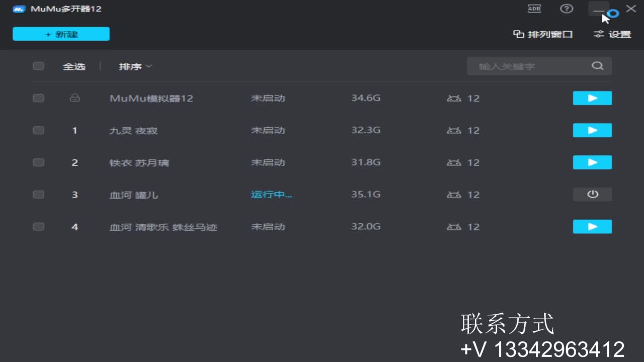
Task: Click the name 血河 罐儿
Action: tap(134, 195)
